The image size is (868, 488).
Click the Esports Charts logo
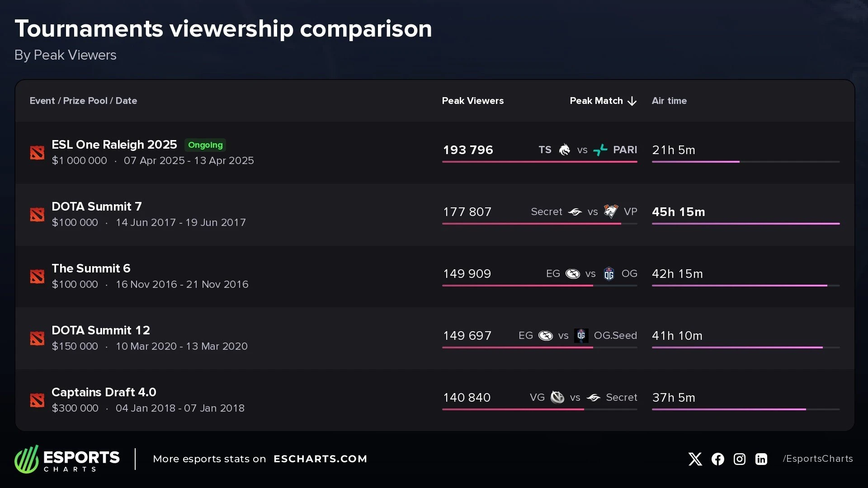tap(67, 459)
